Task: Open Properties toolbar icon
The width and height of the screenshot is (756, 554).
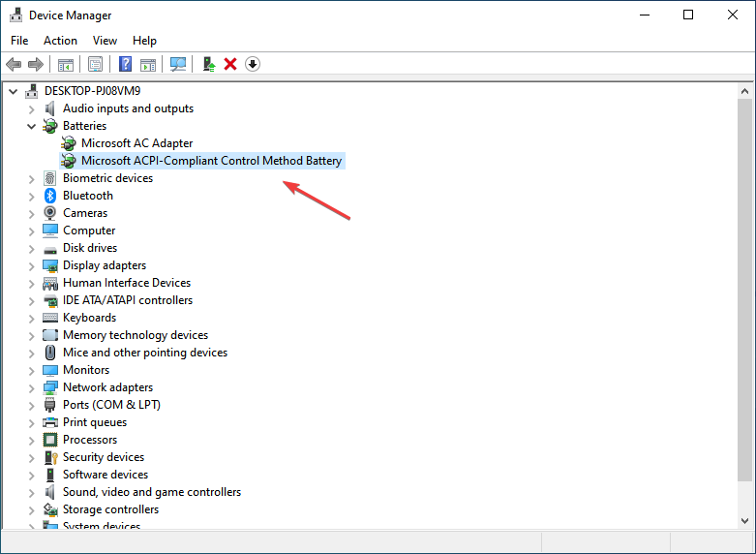Action: click(95, 64)
